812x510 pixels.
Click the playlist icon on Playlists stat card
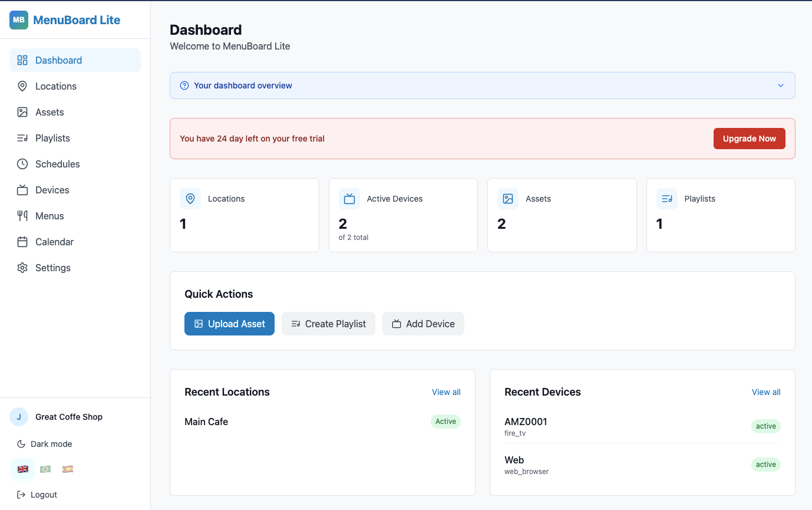tap(667, 199)
